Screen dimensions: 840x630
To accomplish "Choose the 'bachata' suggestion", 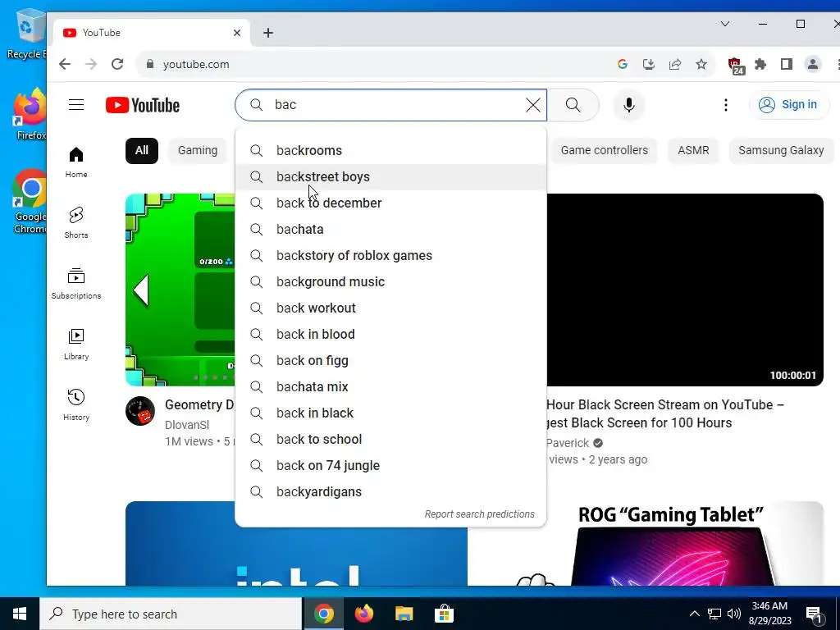I will point(390,230).
